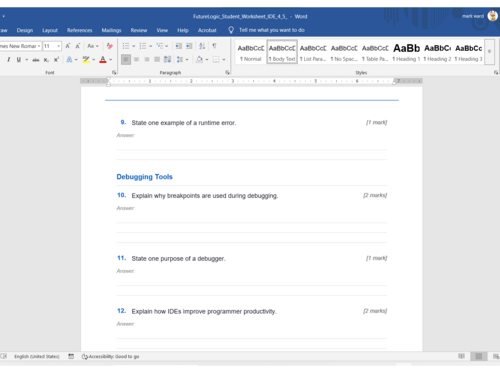The width and height of the screenshot is (500, 375).
Task: Open macro recording icon in status bar
Action: click(x=71, y=356)
